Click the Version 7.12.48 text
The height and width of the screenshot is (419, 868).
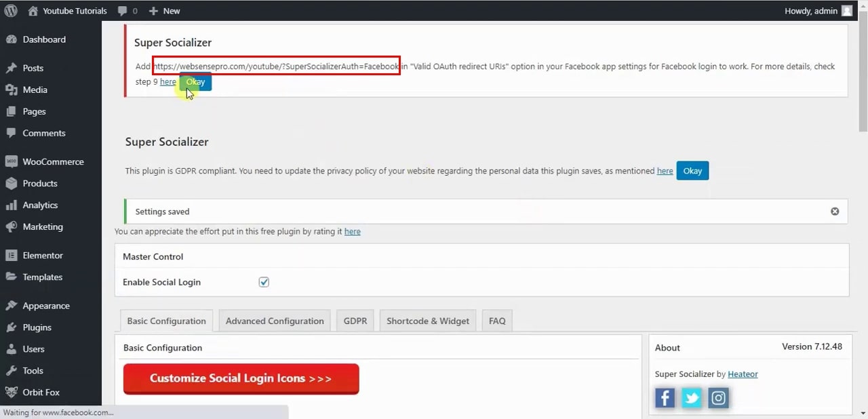[812, 346]
